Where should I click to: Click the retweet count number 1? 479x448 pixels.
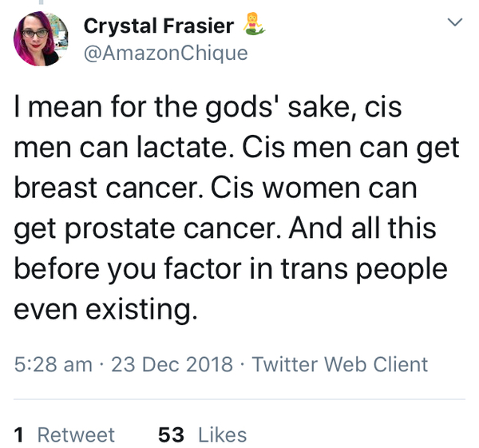[19, 434]
